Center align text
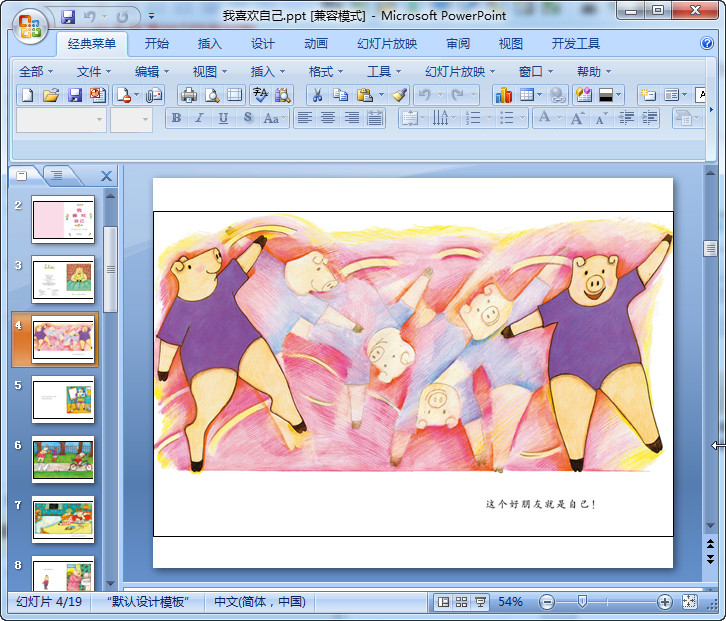 tap(328, 118)
